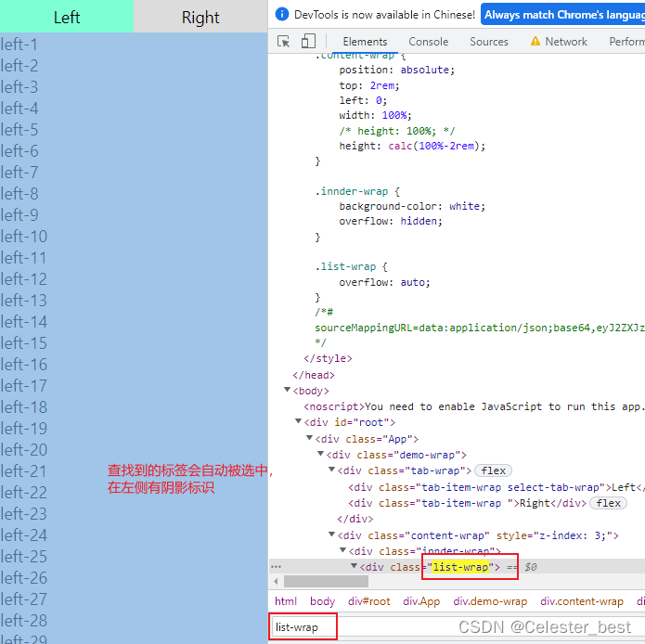The width and height of the screenshot is (645, 644).
Task: Collapse the tab-wrap div node
Action: 331,470
